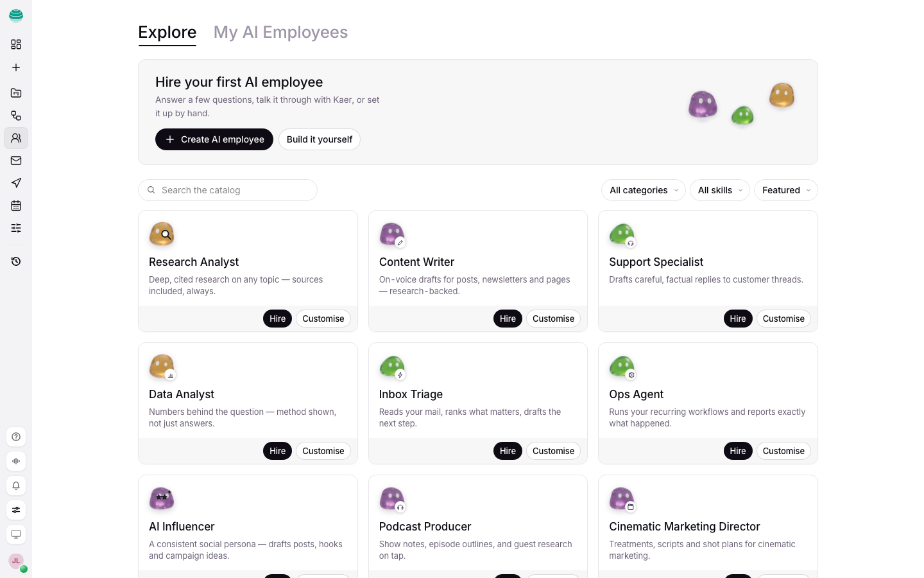Image resolution: width=924 pixels, height=578 pixels.
Task: Click the Podcast Producer avatar icon
Action: [x=392, y=499]
